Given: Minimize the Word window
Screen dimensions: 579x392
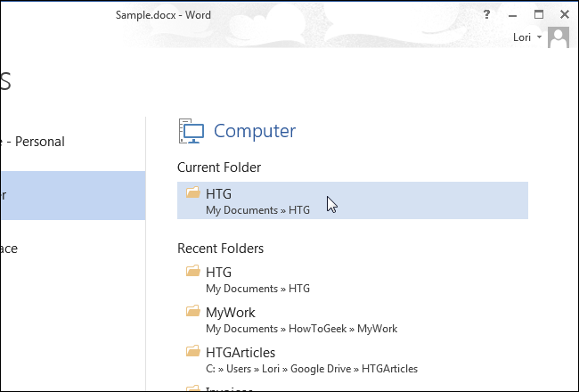Looking at the screenshot, I should pos(512,15).
